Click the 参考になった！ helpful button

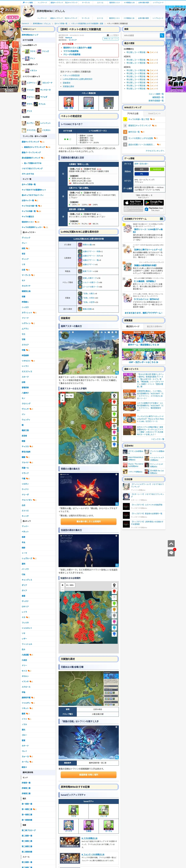(110, 39)
